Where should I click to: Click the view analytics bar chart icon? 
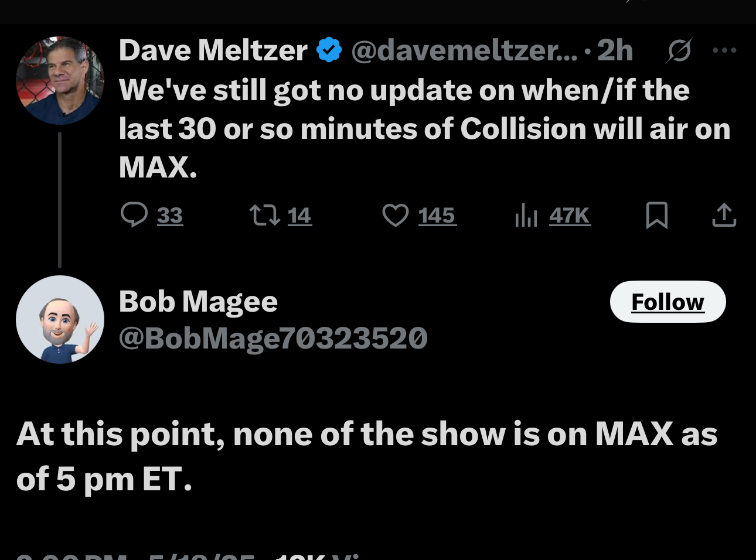click(526, 215)
